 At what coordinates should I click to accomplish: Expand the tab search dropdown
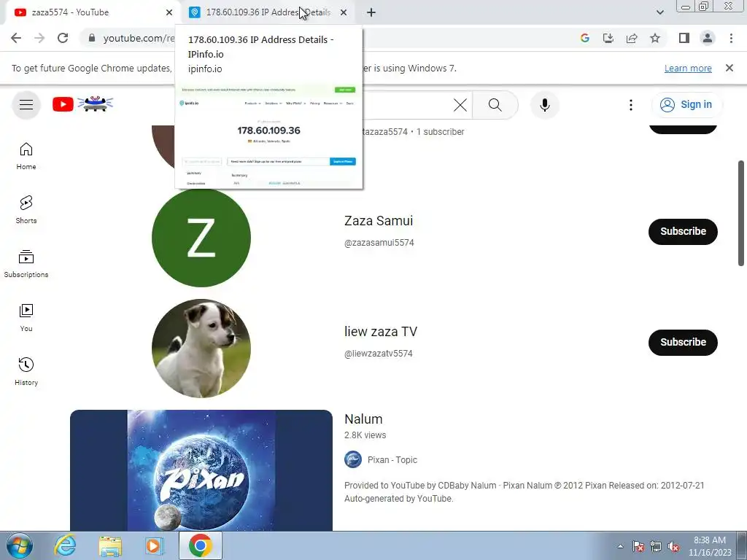click(659, 12)
